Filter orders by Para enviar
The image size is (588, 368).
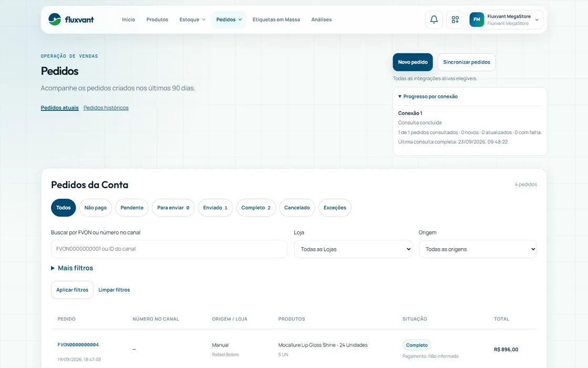pyautogui.click(x=173, y=208)
